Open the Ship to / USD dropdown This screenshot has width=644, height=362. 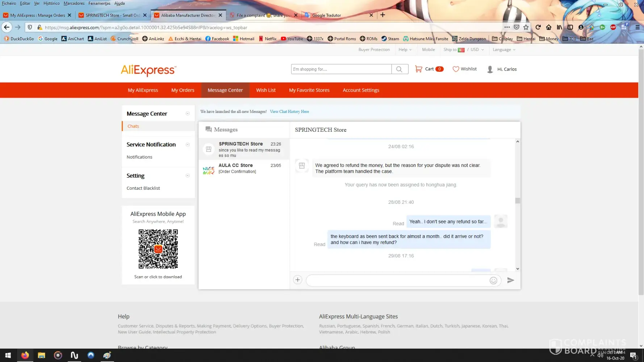pyautogui.click(x=464, y=50)
